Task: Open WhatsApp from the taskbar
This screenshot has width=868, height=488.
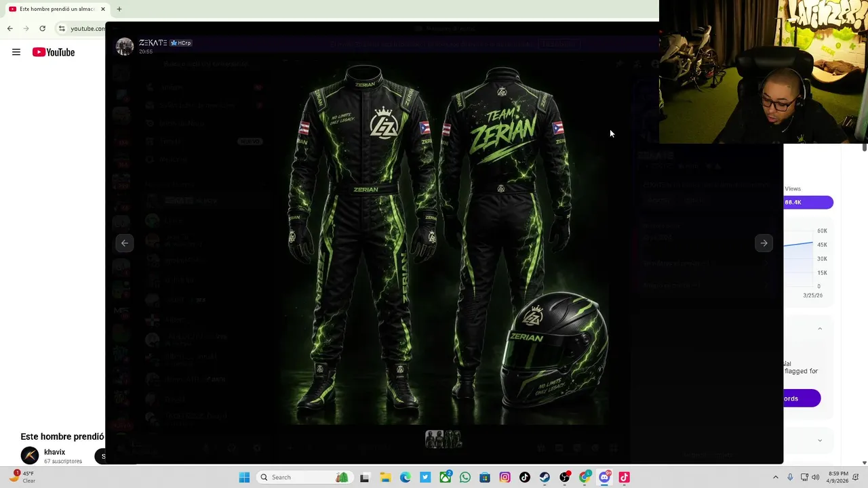Action: pos(465,477)
